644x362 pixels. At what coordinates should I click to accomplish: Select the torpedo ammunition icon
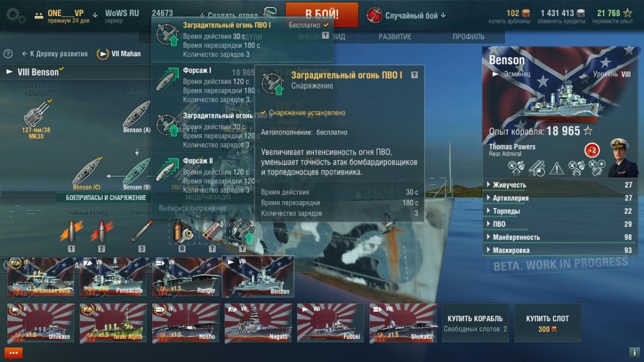click(142, 231)
